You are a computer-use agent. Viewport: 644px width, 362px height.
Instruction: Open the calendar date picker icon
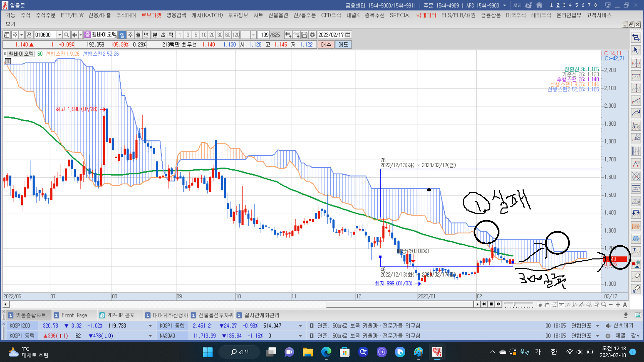click(348, 35)
